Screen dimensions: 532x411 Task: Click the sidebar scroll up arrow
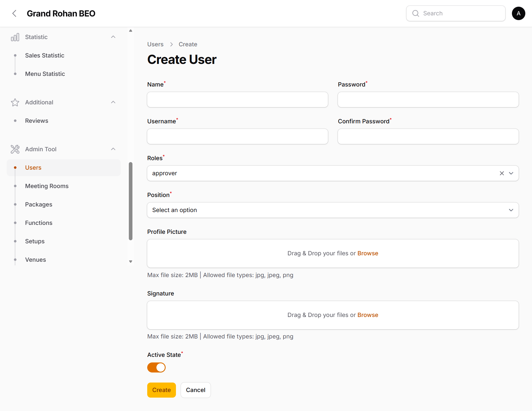tap(130, 31)
